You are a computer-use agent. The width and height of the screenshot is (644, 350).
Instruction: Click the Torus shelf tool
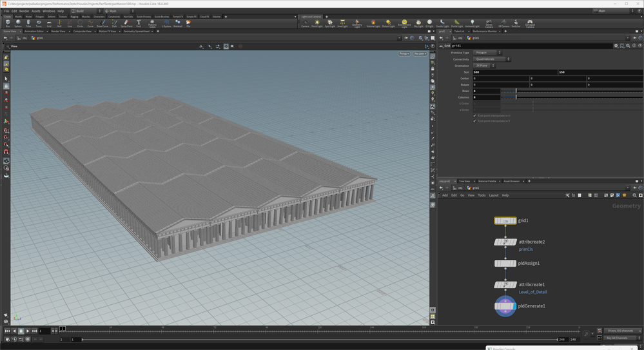[39, 23]
